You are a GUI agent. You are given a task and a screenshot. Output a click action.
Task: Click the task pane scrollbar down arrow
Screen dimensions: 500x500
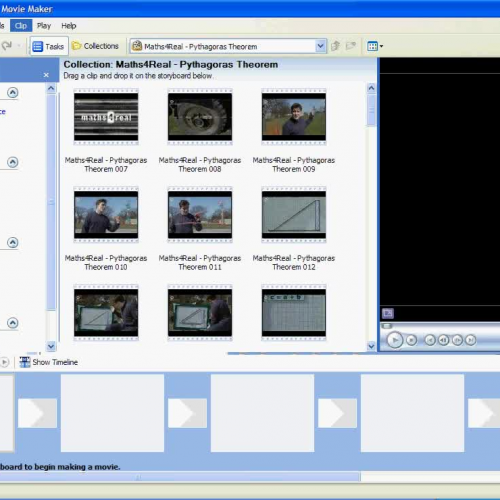(51, 346)
